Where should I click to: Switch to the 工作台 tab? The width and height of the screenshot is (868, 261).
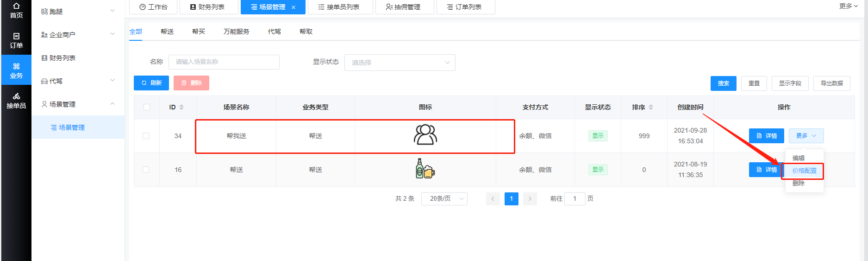point(153,7)
